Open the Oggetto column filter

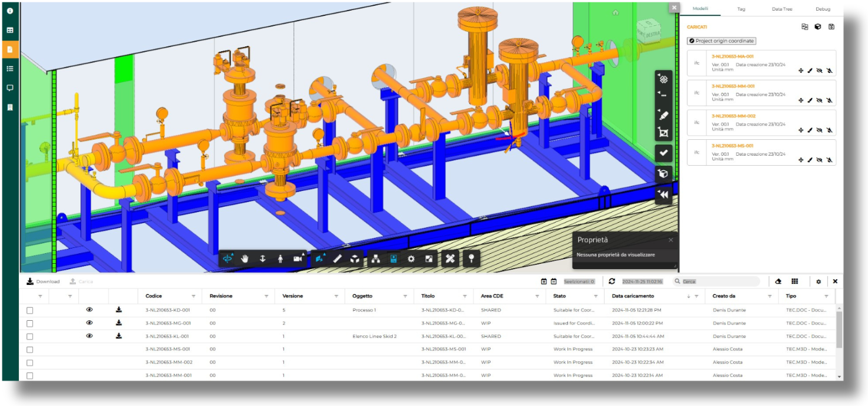click(406, 296)
